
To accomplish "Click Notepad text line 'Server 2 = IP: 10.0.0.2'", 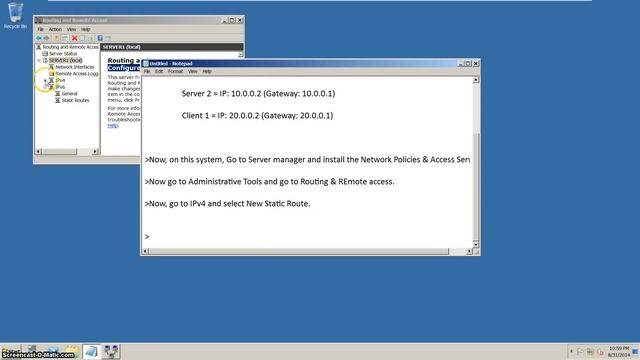I will [x=258, y=93].
